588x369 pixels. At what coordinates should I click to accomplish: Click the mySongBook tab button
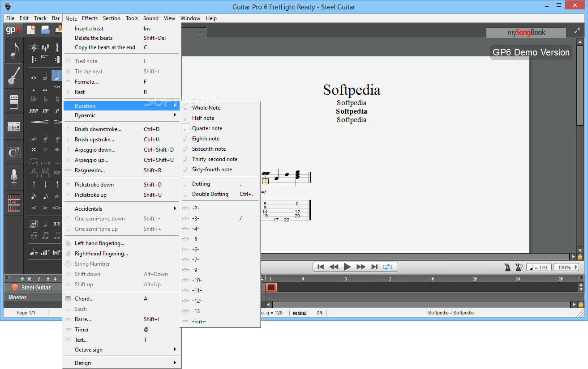click(526, 33)
